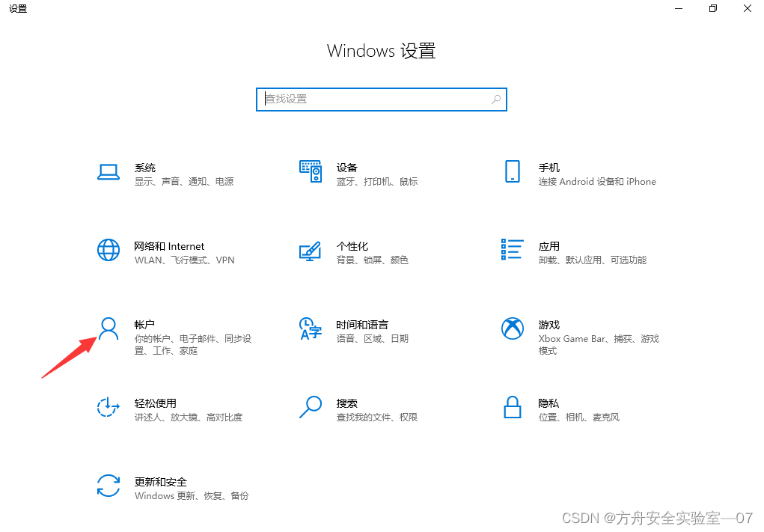Minimize the 设置 window
The image size is (764, 532).
[679, 8]
